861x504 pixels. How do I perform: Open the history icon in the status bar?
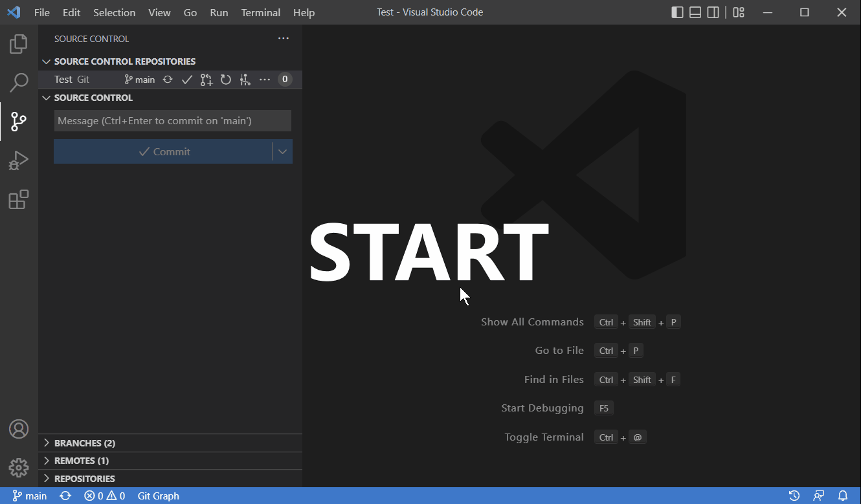(794, 496)
